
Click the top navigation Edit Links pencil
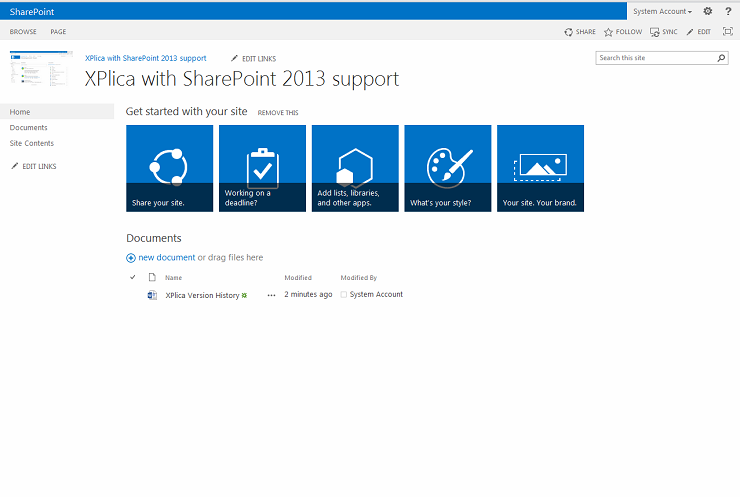click(234, 58)
